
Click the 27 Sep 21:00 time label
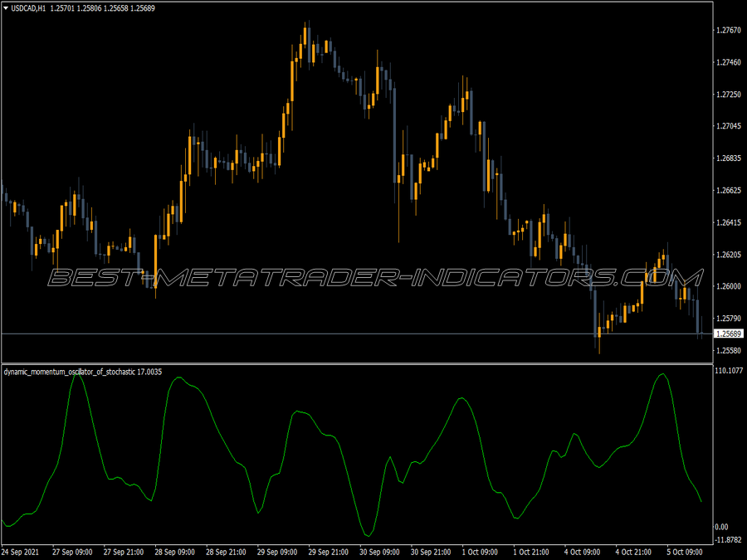[x=124, y=552]
